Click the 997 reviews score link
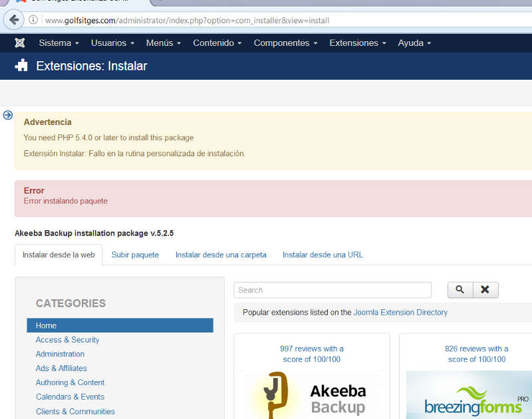The image size is (532, 419). point(311,354)
